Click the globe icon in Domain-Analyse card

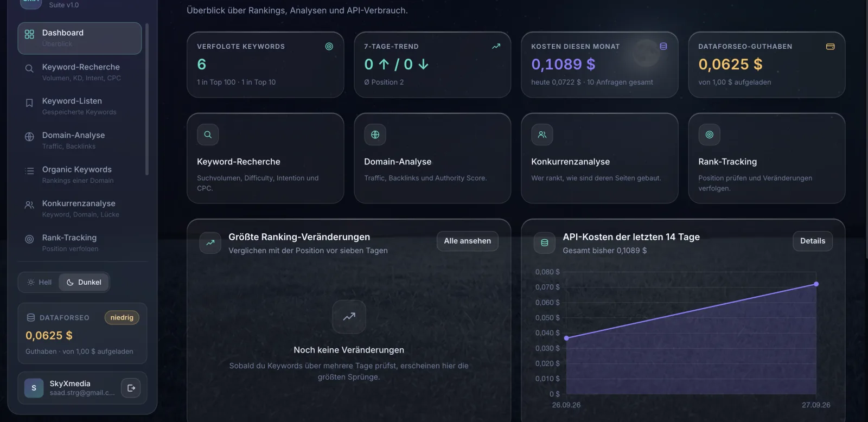[375, 135]
